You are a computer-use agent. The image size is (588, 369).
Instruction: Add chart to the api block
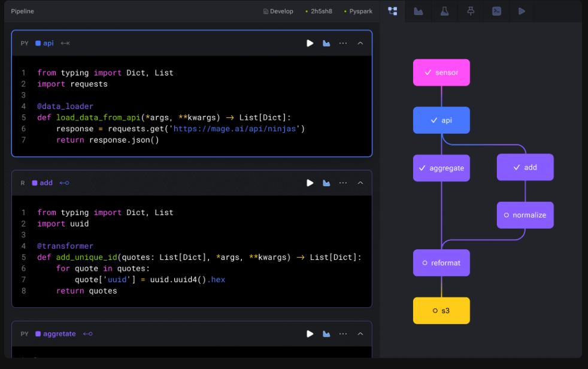point(326,43)
